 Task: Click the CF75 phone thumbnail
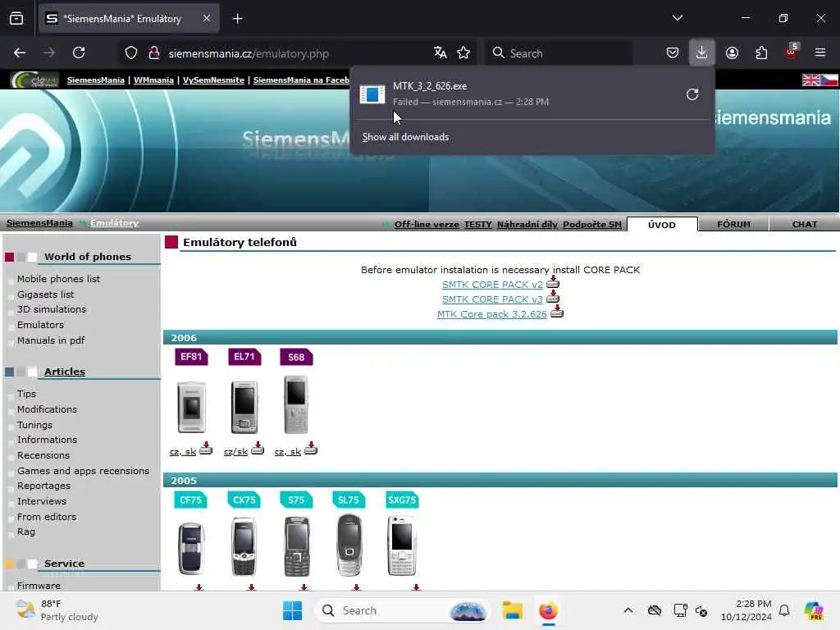191,548
